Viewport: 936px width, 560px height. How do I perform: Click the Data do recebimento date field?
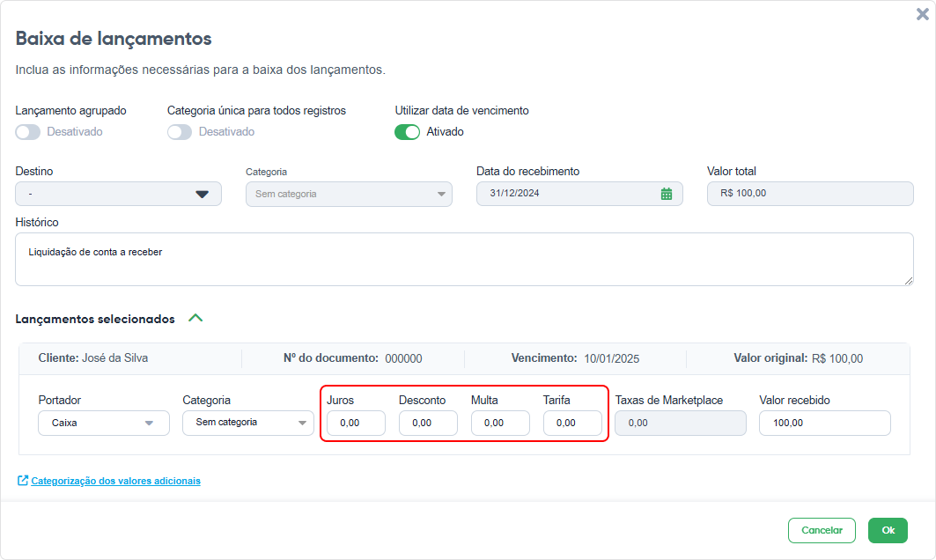coord(579,194)
